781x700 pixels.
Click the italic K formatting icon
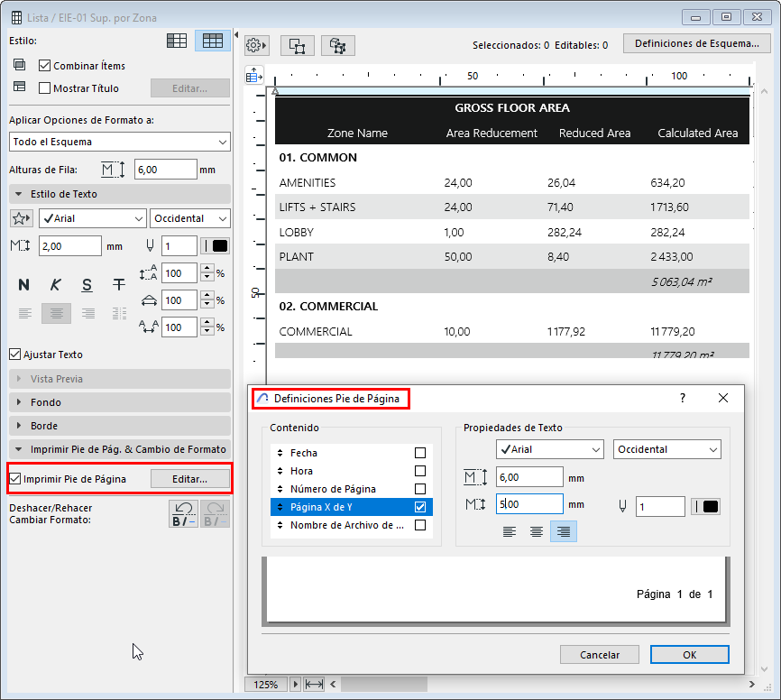[x=56, y=285]
